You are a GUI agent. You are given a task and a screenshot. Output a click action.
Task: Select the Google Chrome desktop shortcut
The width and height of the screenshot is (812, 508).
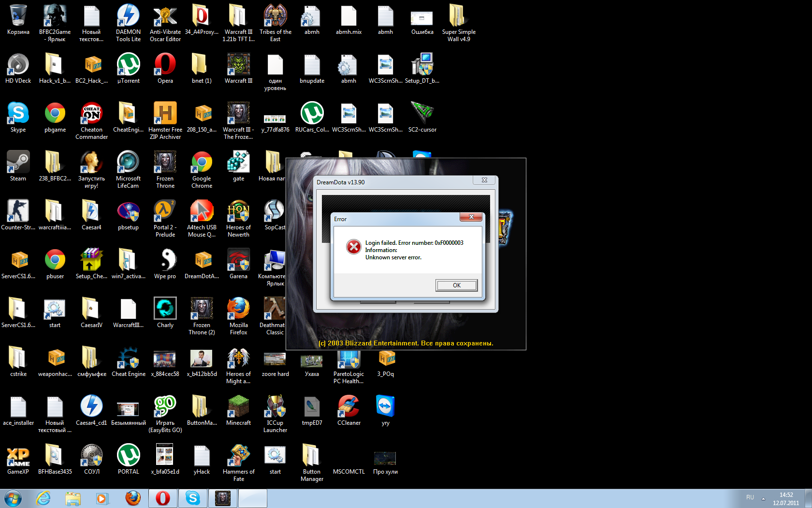(x=202, y=170)
